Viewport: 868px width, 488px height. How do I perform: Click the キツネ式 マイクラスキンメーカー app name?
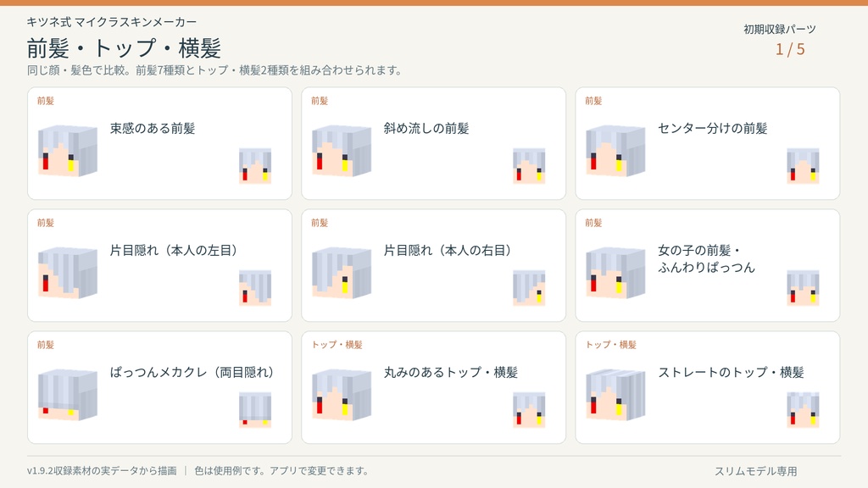click(x=111, y=22)
